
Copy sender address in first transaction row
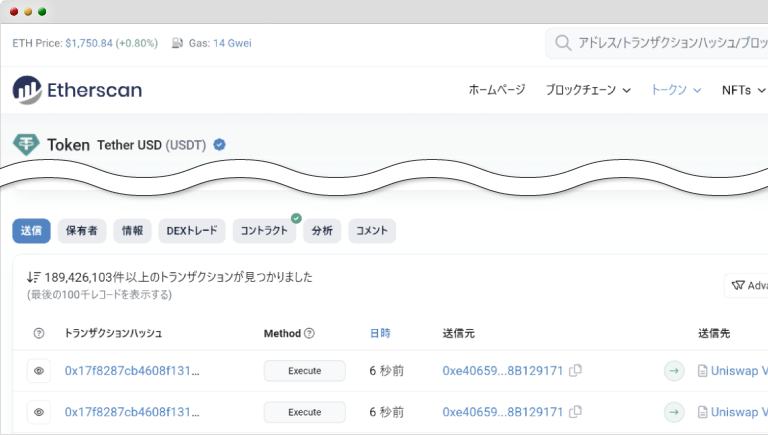tap(575, 371)
